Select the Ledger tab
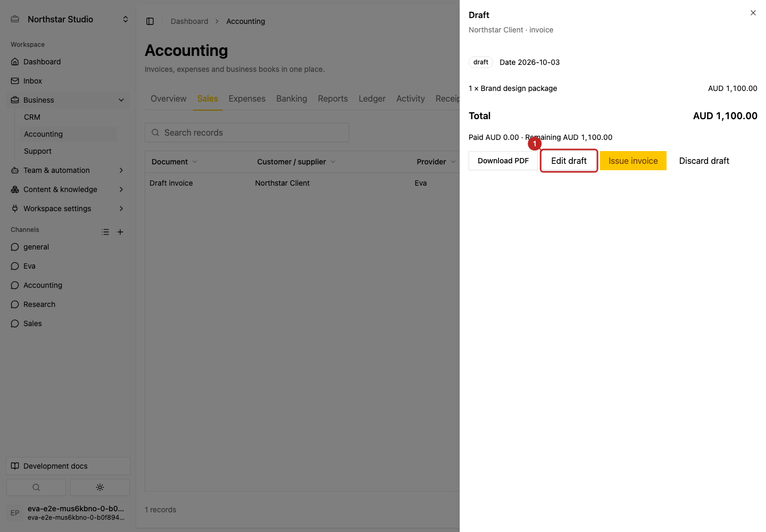 (372, 99)
